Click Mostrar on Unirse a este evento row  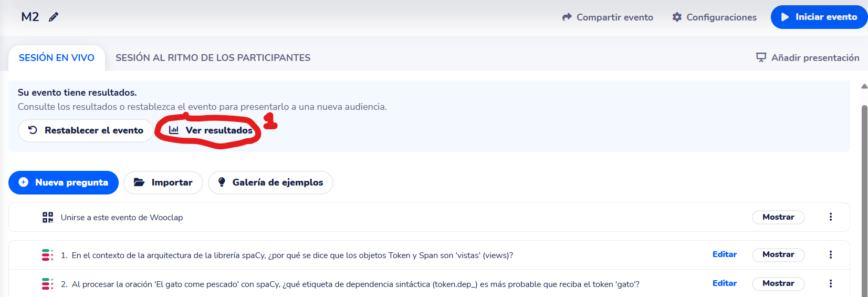click(x=778, y=217)
